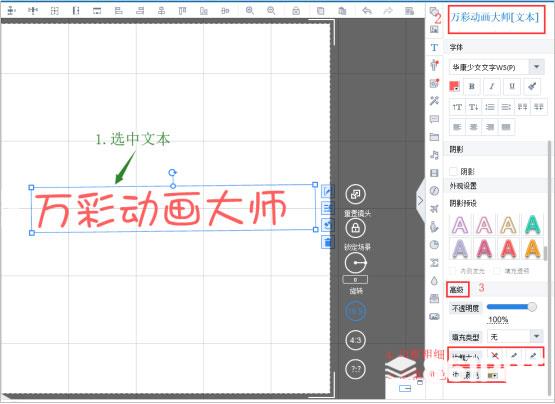Image resolution: width=555 pixels, height=404 pixels.
Task: Click the copy icon in top toolbar
Action: pos(320,11)
